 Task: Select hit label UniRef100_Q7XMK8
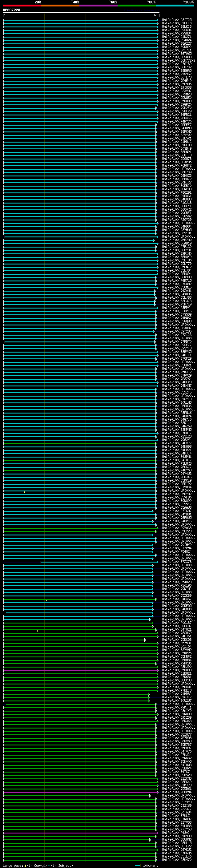(x=177, y=94)
